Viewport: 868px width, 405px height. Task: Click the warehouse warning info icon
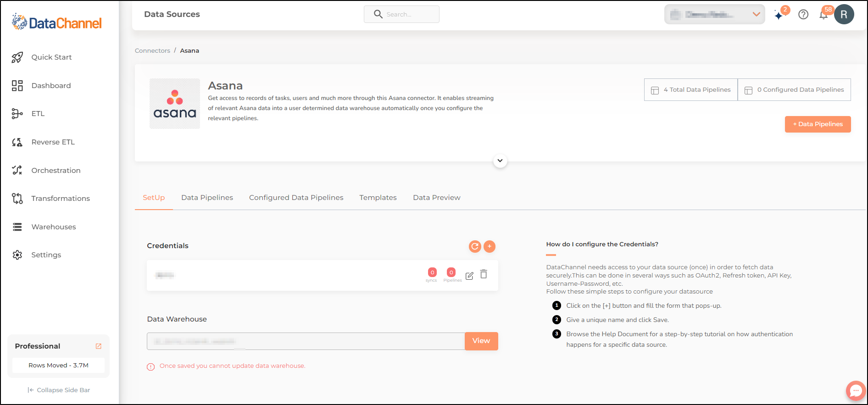coord(150,366)
